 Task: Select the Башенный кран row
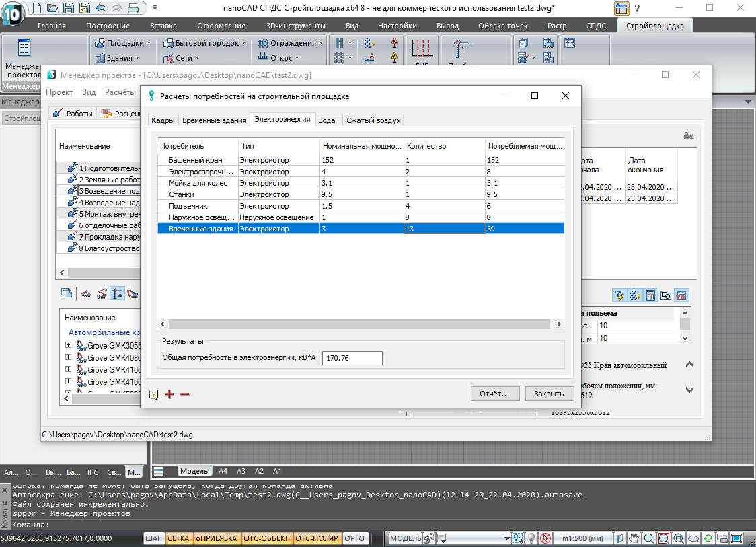click(x=361, y=160)
